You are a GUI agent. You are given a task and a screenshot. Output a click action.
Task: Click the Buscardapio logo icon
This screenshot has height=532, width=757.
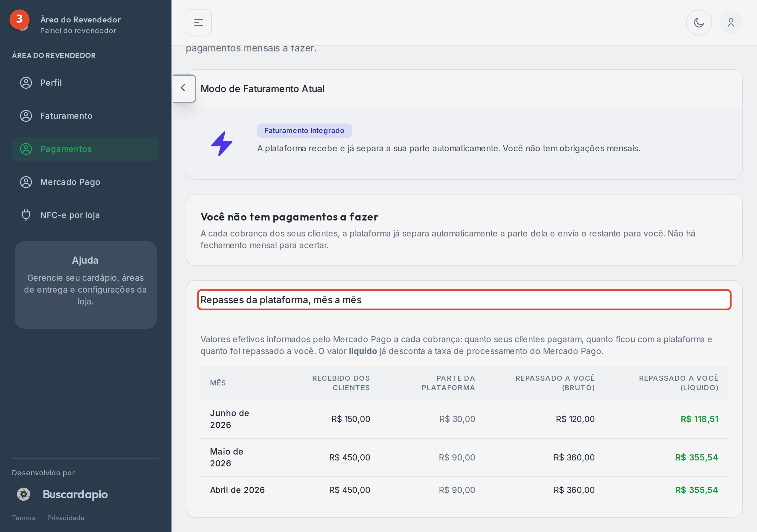(x=24, y=494)
